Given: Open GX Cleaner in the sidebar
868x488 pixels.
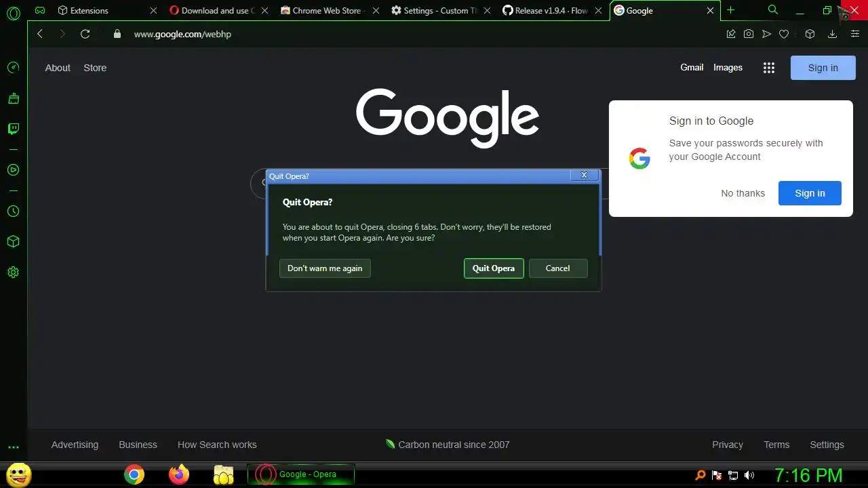Looking at the screenshot, I should (13, 98).
